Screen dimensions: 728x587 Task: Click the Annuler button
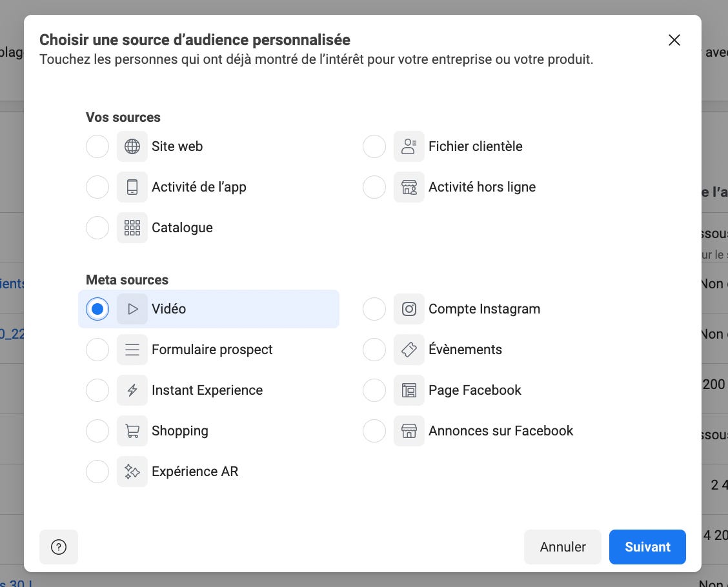pos(563,547)
